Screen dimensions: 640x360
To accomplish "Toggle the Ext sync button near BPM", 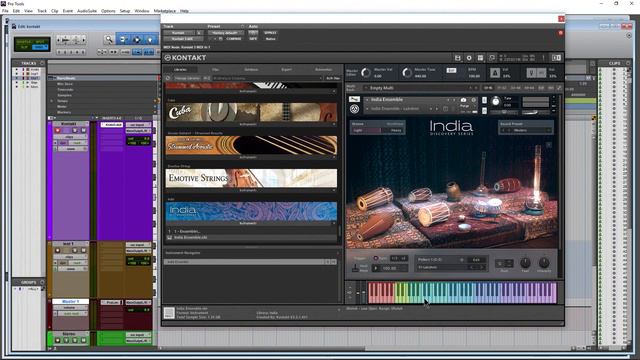I will 451,70.
